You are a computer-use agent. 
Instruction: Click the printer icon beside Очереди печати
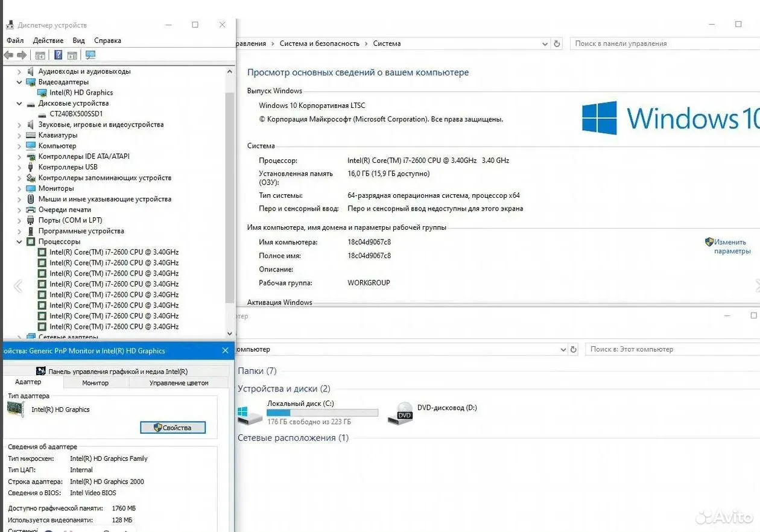point(31,210)
